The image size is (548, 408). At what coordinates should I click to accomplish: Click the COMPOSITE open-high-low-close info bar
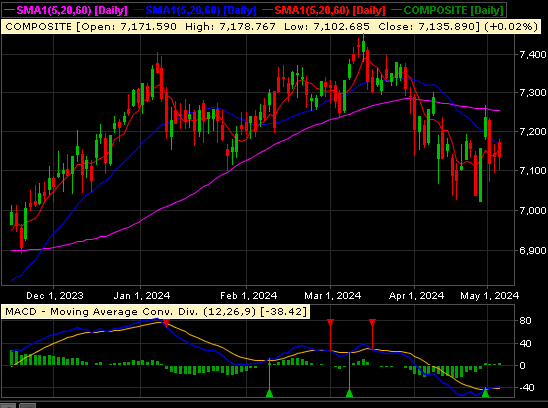click(x=272, y=27)
